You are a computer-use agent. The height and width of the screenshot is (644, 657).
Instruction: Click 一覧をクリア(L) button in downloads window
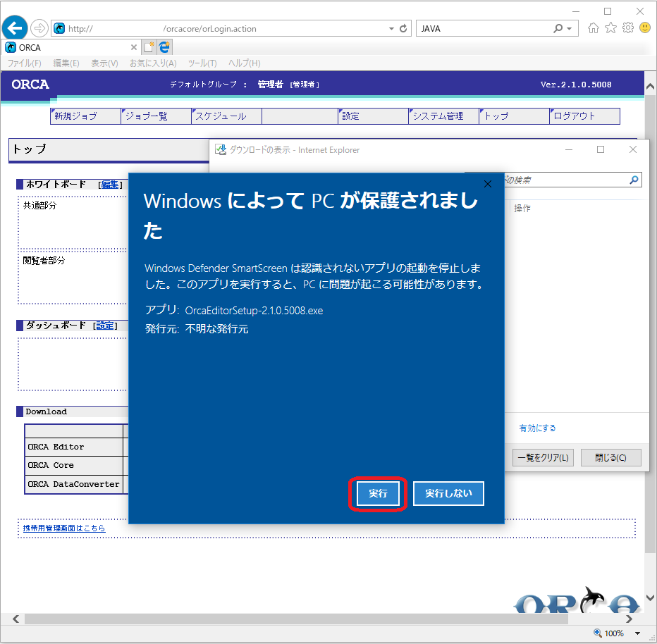[543, 458]
